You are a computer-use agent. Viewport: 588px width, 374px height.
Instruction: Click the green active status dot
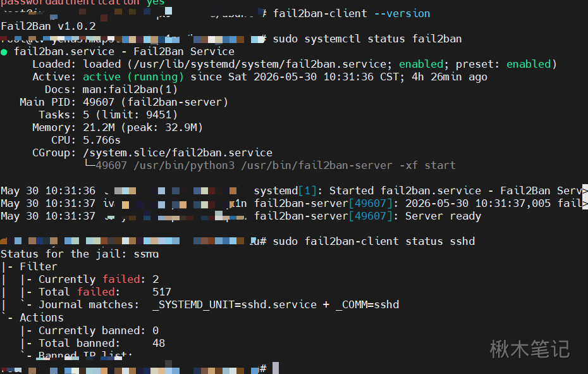pyautogui.click(x=4, y=52)
